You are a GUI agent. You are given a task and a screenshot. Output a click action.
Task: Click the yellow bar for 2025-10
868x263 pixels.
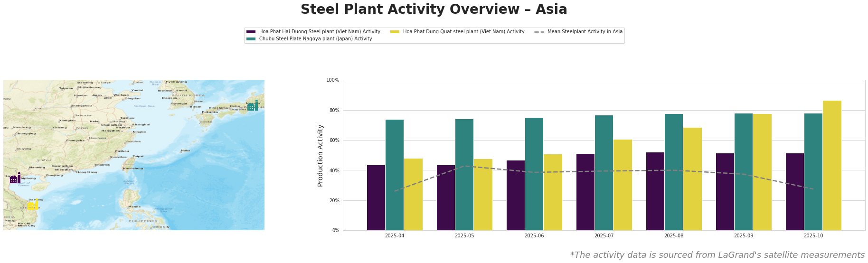(x=832, y=165)
